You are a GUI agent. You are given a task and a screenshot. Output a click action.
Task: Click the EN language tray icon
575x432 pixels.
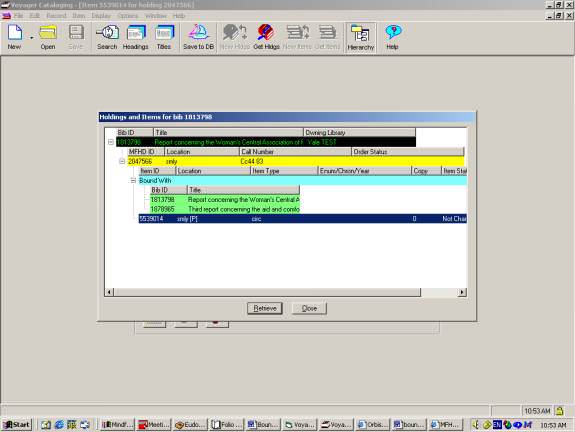pyautogui.click(x=497, y=425)
